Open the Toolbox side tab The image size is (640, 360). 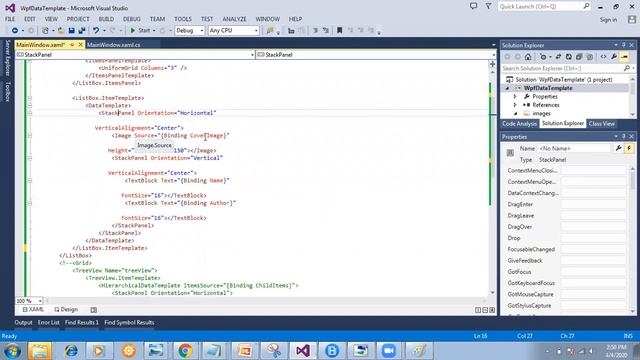7,91
